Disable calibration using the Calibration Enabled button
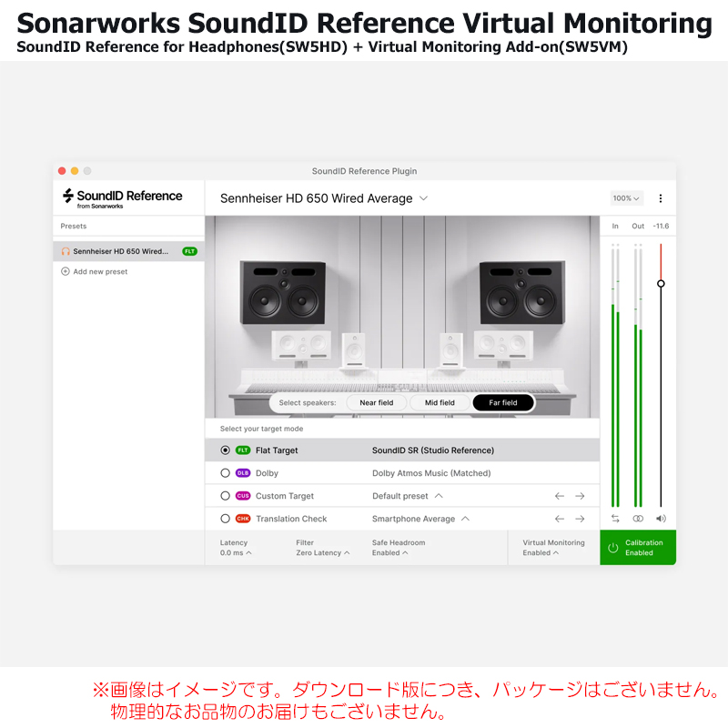 (642, 546)
